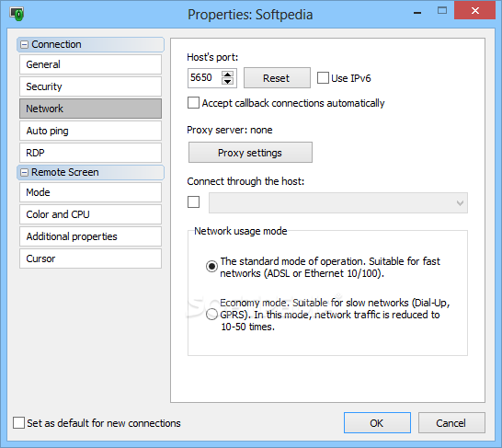
Task: Enable Use IPv6 checkbox
Action: point(323,78)
